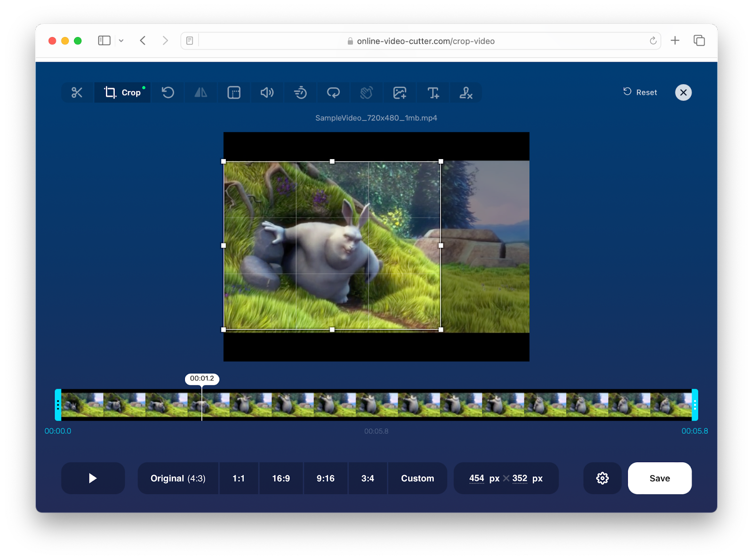
Task: Click the timeline start trim handle
Action: point(58,405)
